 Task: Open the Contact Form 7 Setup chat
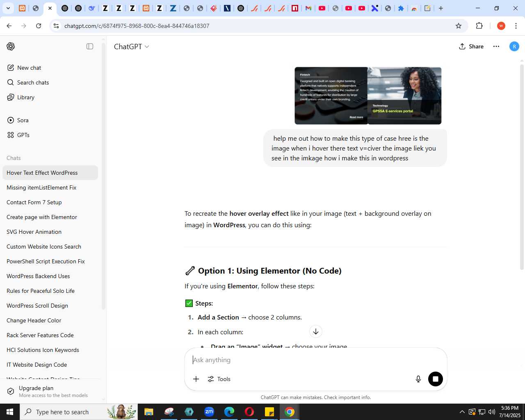pyautogui.click(x=50, y=202)
